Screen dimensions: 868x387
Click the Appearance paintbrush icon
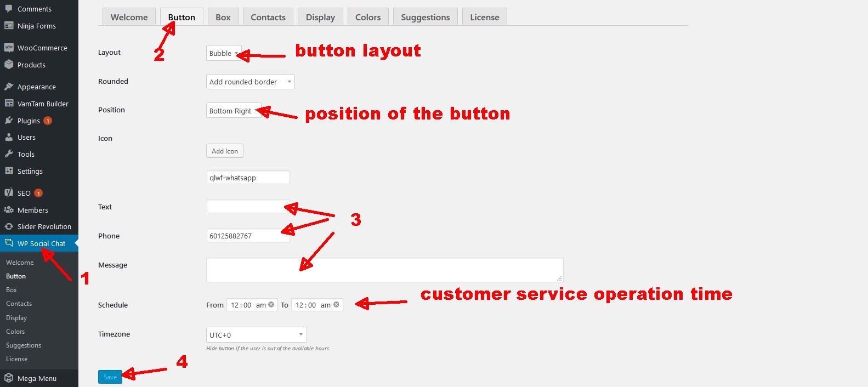pos(9,87)
